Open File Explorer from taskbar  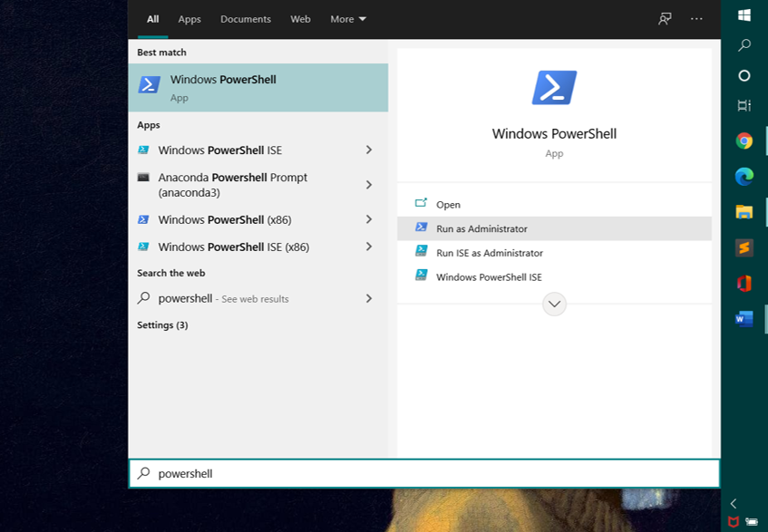tap(744, 212)
